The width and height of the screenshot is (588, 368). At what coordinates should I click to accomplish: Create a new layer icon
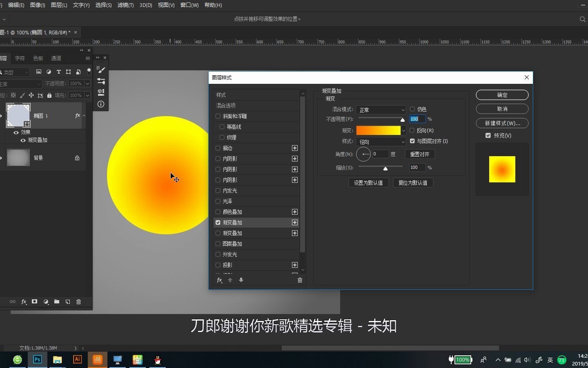(x=68, y=302)
